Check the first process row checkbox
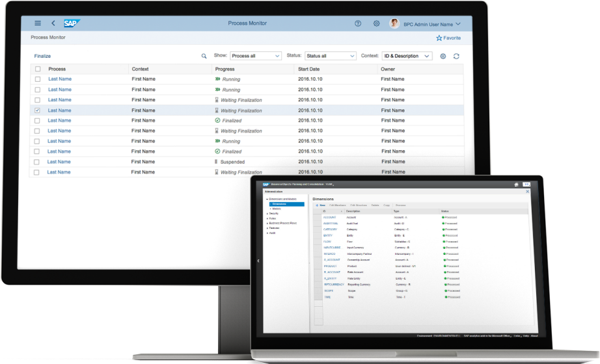The image size is (600, 364). [x=37, y=79]
